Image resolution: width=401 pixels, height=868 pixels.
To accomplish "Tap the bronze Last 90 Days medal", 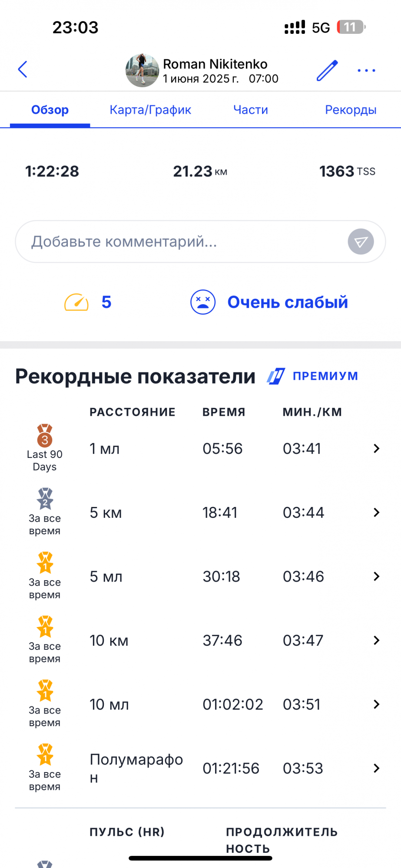I will [x=45, y=436].
